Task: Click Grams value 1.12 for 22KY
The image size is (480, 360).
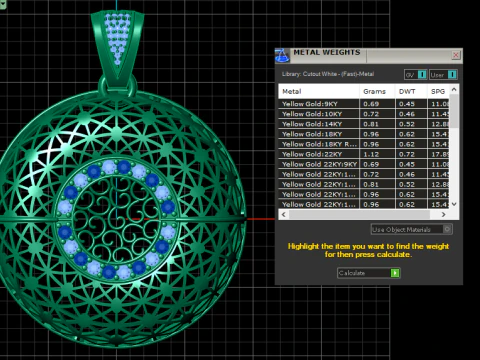Action: (371, 154)
